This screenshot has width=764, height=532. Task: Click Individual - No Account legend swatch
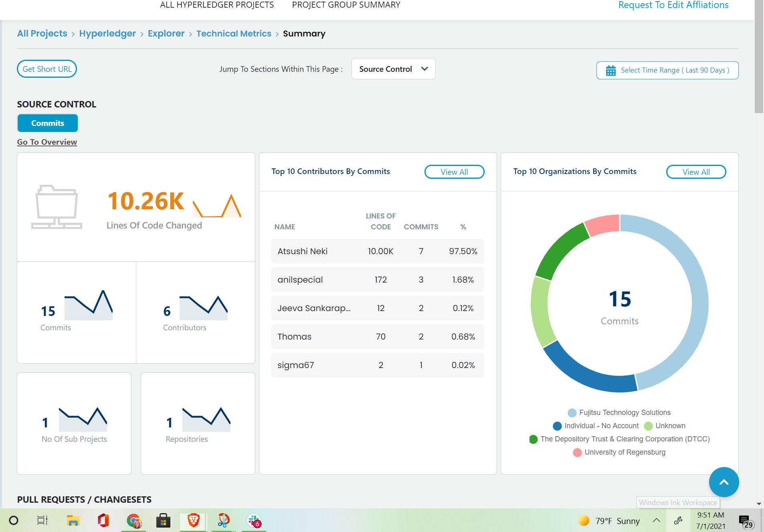[557, 426]
